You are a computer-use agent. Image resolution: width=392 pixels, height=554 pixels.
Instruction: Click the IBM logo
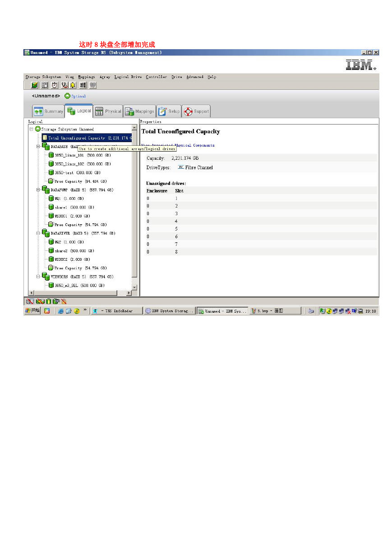coord(360,65)
